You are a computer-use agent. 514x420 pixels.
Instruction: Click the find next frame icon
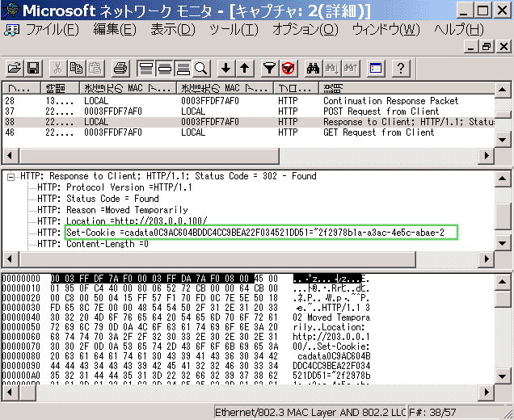[332, 69]
